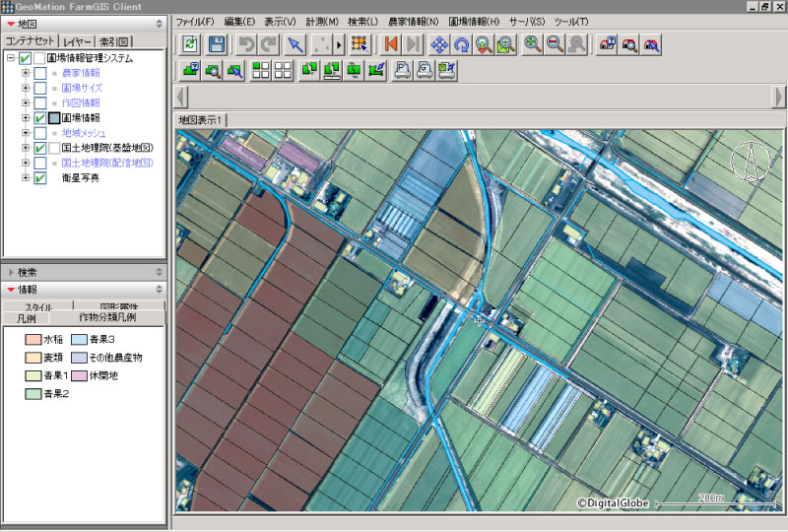Toggle the 圃場サイズ layer checkbox

[x=40, y=88]
